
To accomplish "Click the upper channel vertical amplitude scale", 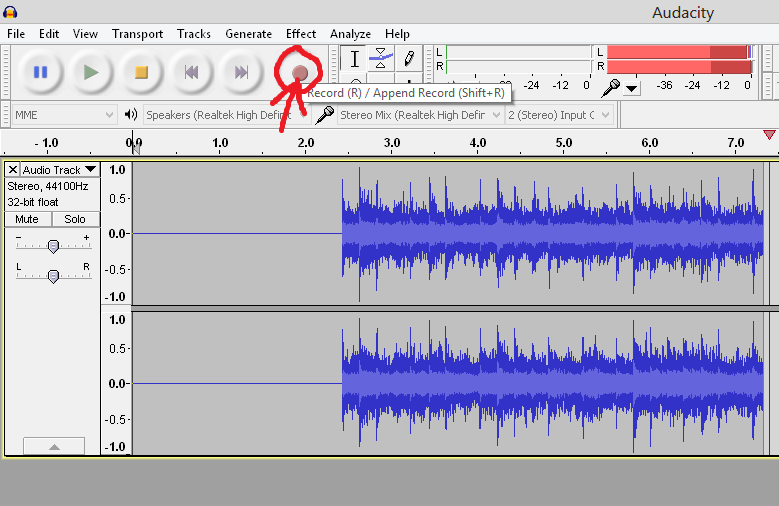I will [x=116, y=234].
